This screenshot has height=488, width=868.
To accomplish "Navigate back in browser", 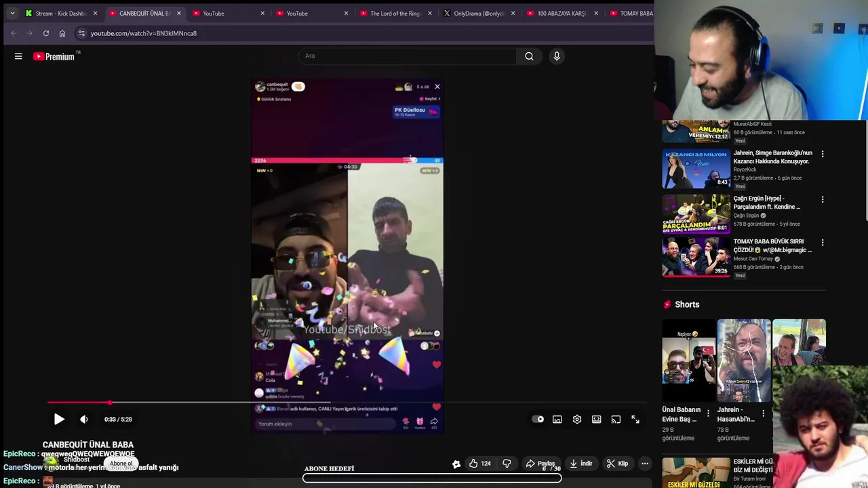I will 14,33.
